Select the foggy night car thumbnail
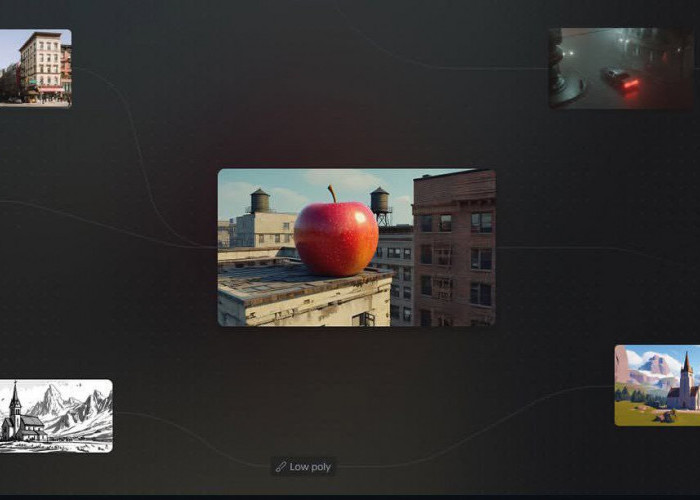Image resolution: width=700 pixels, height=500 pixels. 621,68
